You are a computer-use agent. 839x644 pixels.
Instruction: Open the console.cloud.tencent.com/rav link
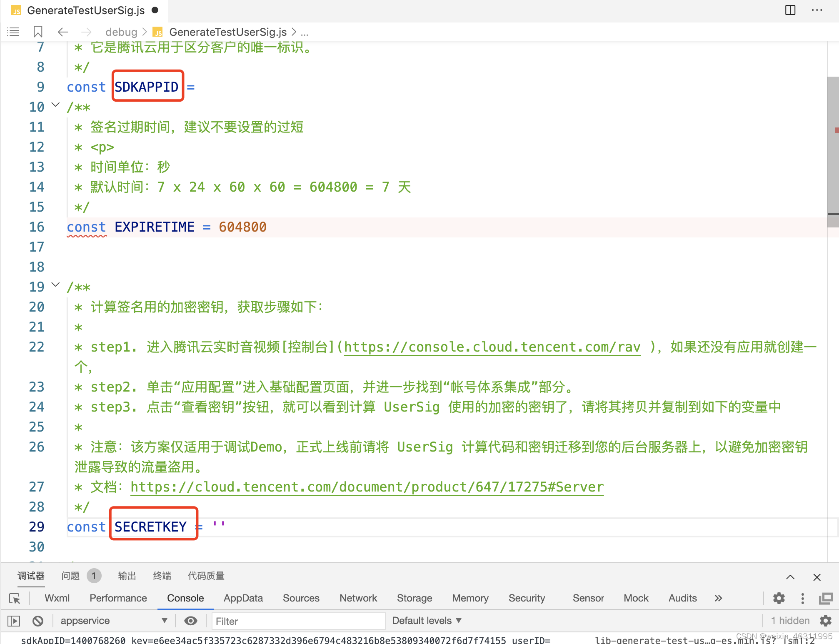(x=492, y=347)
